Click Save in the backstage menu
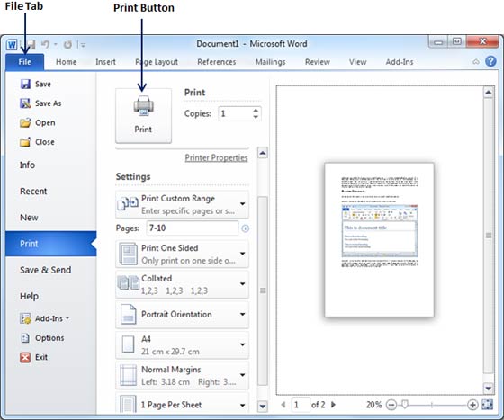 35,85
